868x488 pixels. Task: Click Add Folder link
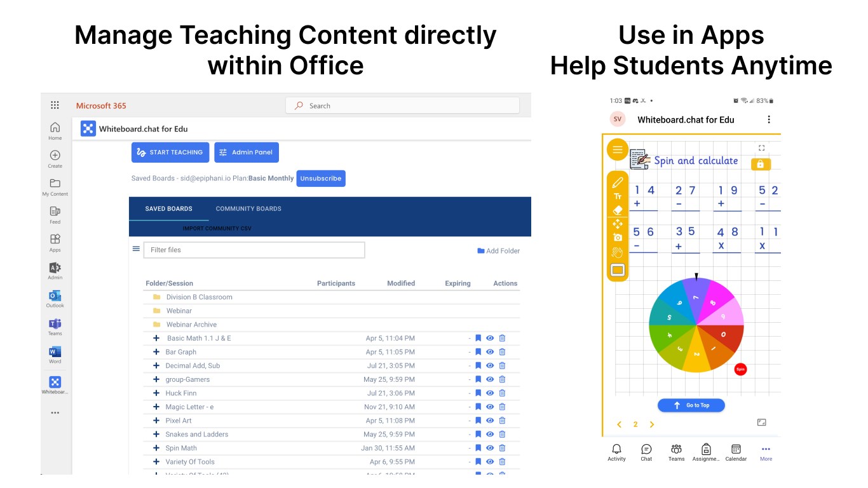coord(499,251)
